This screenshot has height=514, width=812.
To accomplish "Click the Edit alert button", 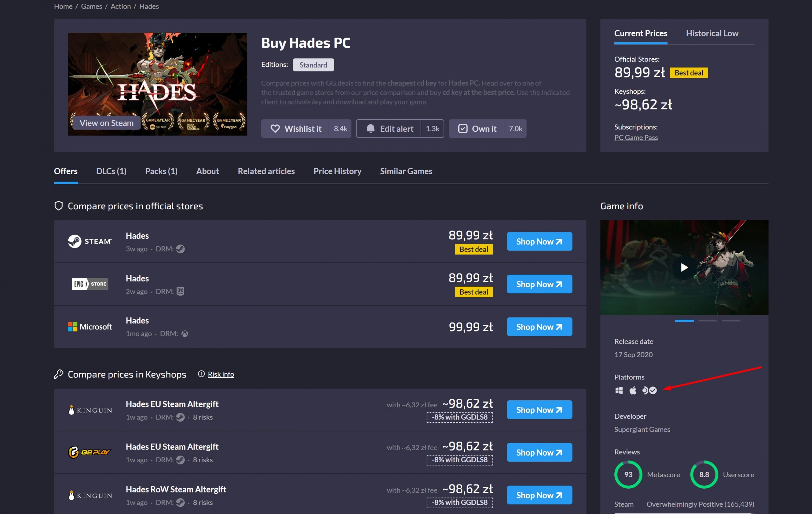I will click(x=389, y=129).
